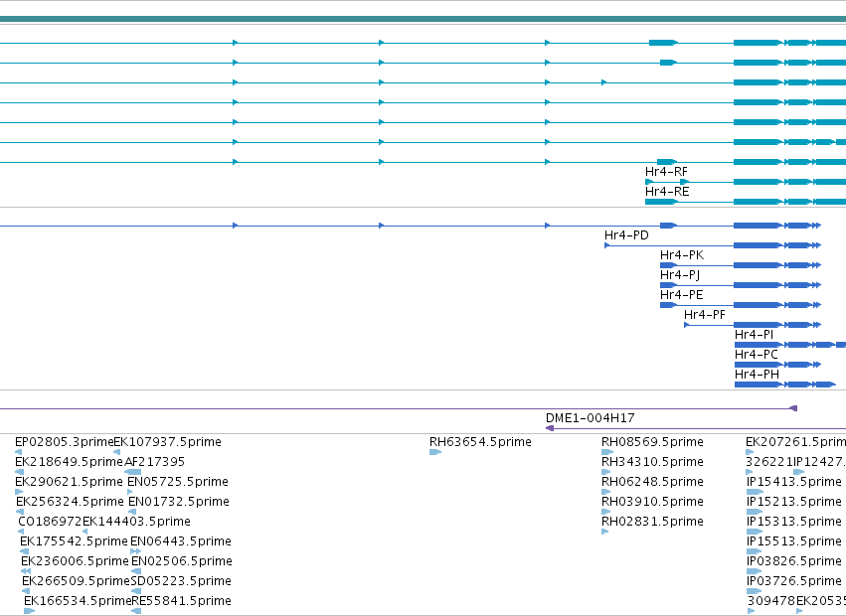
Task: Open EST label EN01732.5prime
Action: tap(179, 502)
